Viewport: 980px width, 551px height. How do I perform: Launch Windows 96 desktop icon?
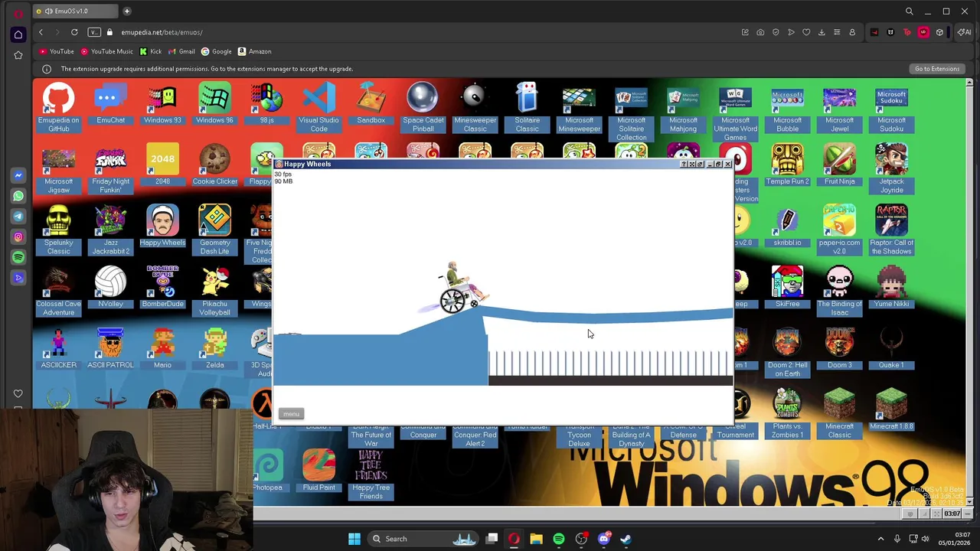[214, 103]
